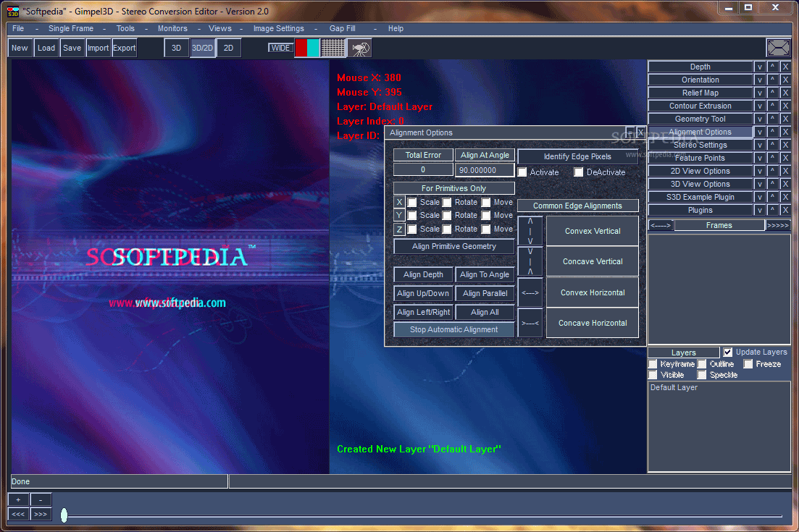Click ^ button beside S3D Example Plugin
The height and width of the screenshot is (532, 799).
tap(772, 197)
